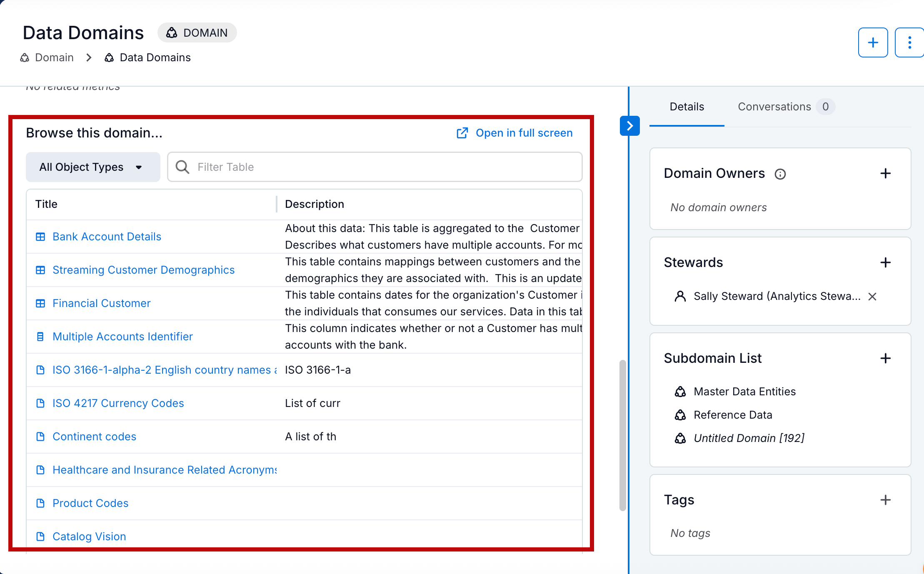Go to Domain in breadcrumb
The width and height of the screenshot is (924, 574).
54,57
